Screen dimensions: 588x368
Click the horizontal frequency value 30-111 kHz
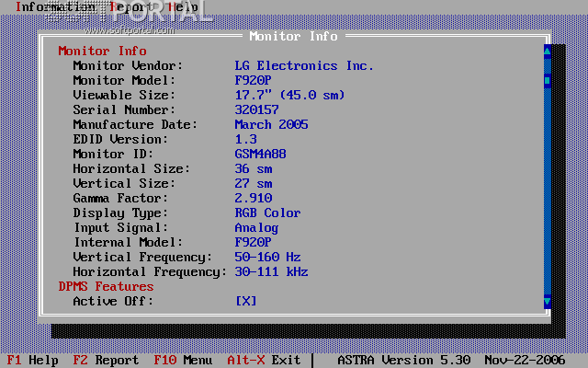tap(272, 271)
